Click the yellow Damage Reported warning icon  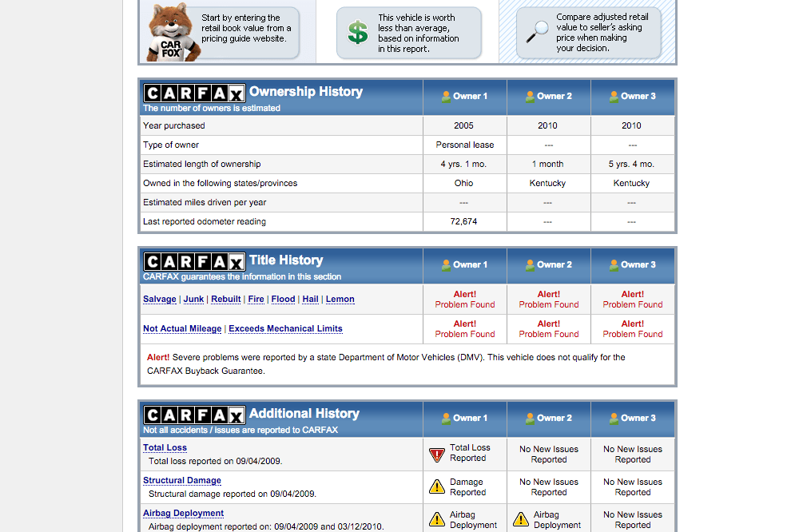pyautogui.click(x=437, y=486)
